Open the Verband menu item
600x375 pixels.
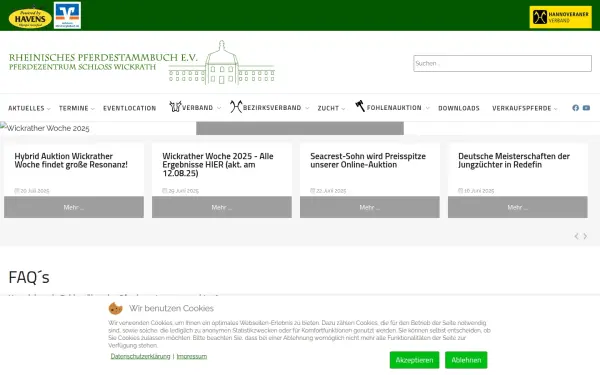[197, 108]
